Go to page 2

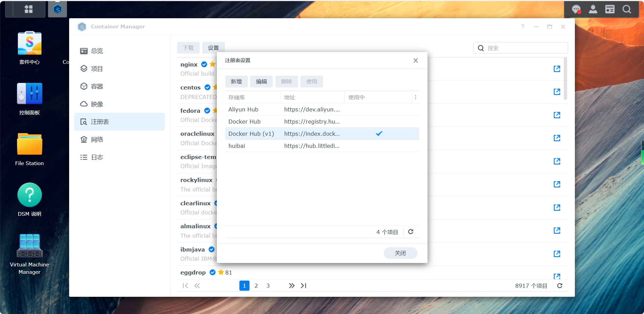coord(256,286)
